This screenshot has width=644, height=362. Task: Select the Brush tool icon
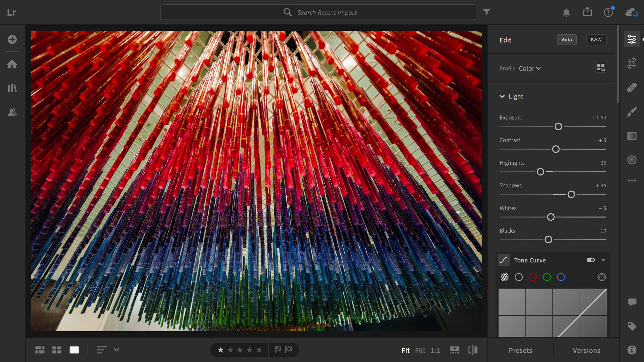pos(632,112)
